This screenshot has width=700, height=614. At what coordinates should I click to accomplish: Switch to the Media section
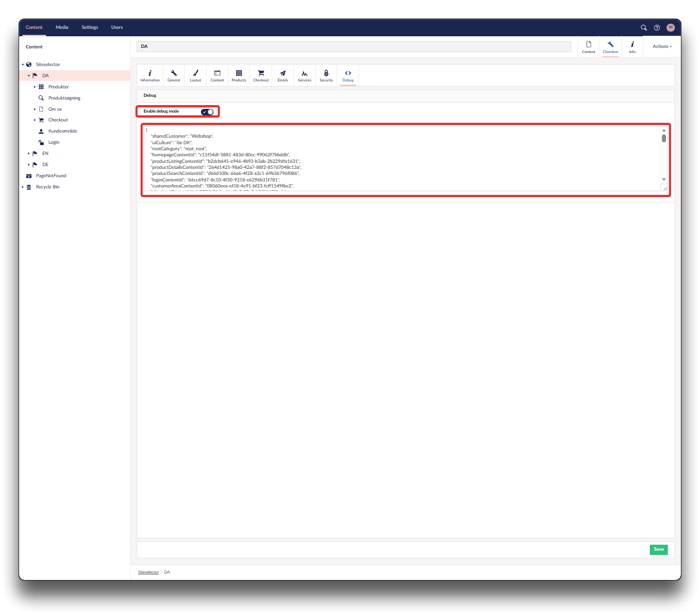pos(62,27)
